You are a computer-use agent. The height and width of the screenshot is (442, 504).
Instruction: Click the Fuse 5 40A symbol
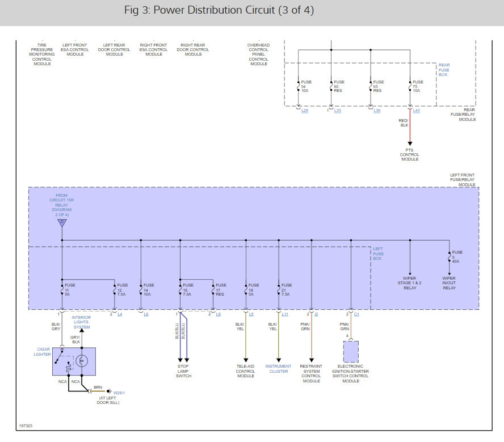pyautogui.click(x=448, y=256)
